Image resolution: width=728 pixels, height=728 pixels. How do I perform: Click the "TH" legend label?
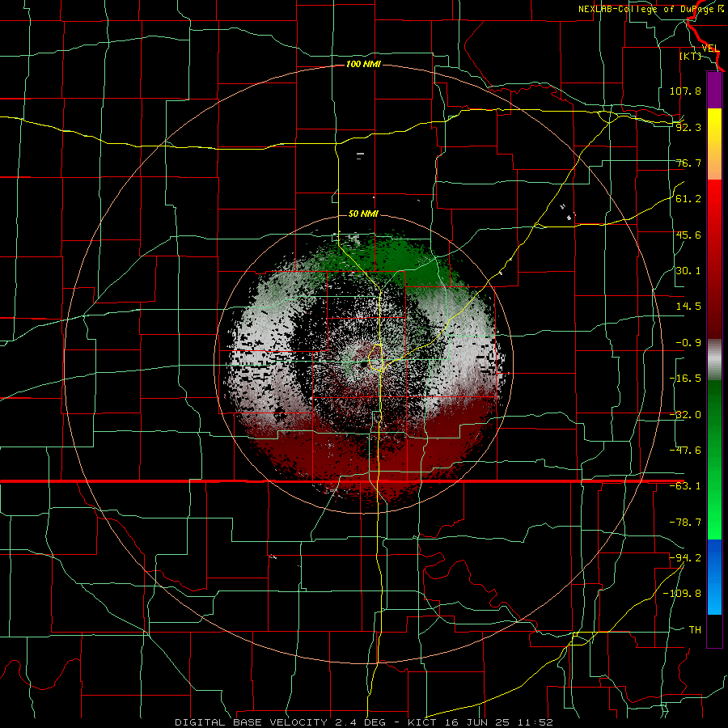[695, 629]
